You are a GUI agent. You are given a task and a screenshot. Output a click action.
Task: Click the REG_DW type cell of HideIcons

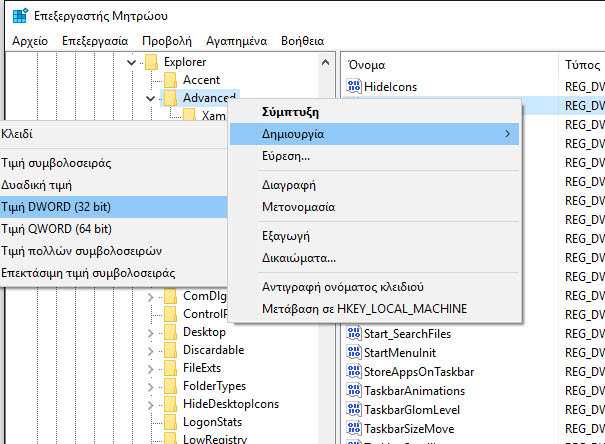584,87
